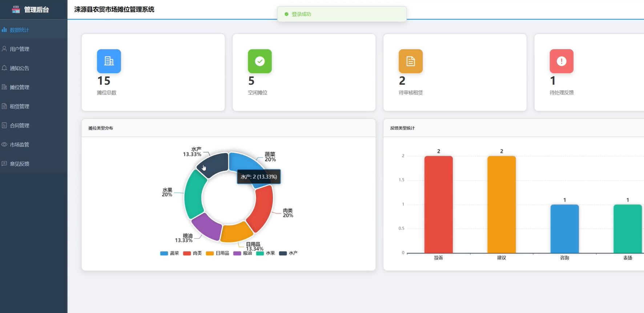Click the red 投诉 bar in chart
The height and width of the screenshot is (313, 644).
click(x=438, y=204)
